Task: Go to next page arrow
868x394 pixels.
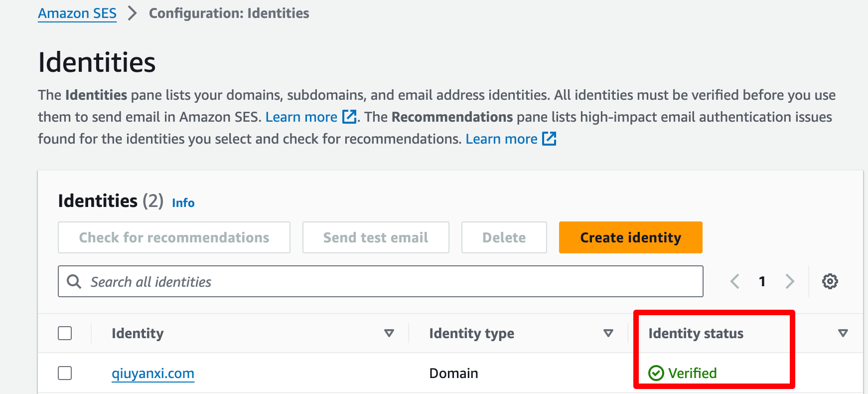Action: 790,281
